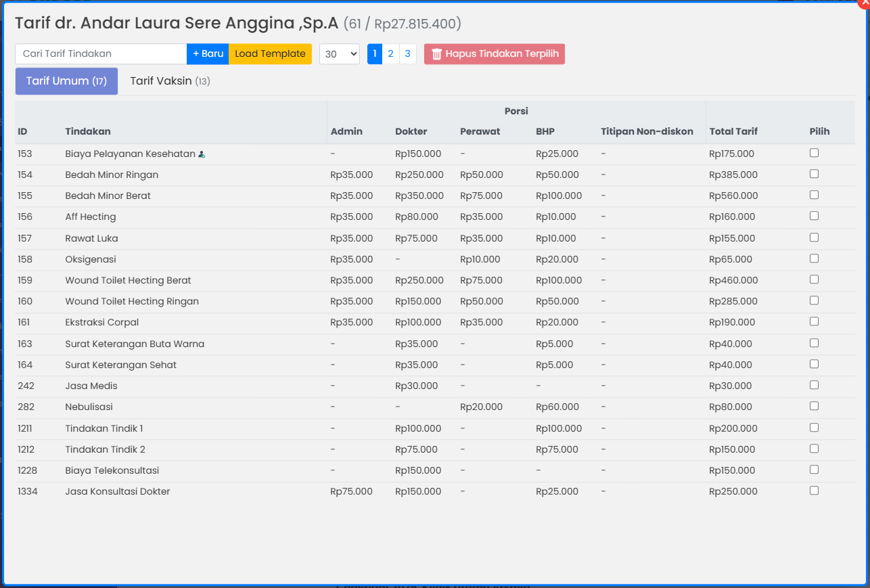Image resolution: width=870 pixels, height=588 pixels.
Task: Jump to page 3 of results
Action: (x=407, y=54)
